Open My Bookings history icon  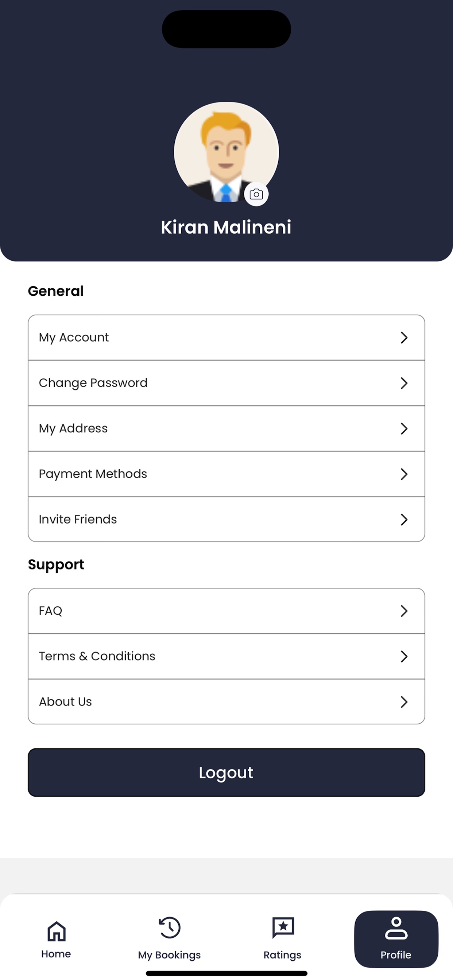pyautogui.click(x=169, y=928)
